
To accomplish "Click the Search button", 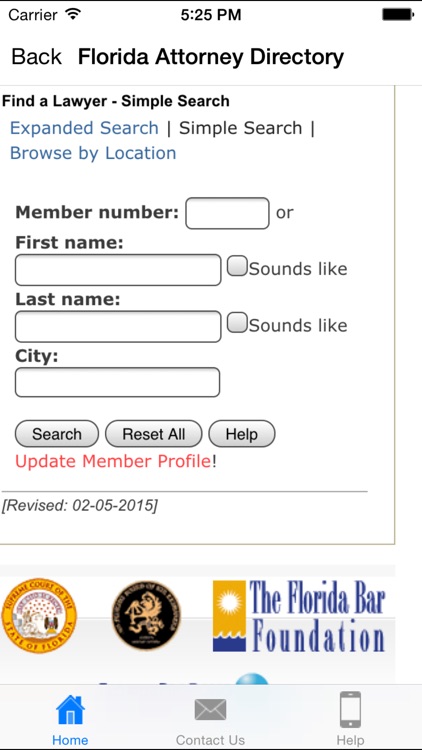I will click(57, 434).
